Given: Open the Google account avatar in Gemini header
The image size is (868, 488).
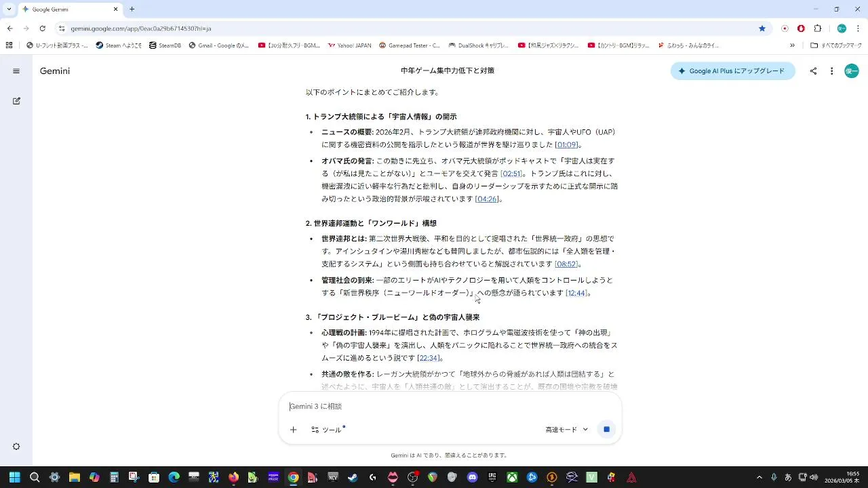Looking at the screenshot, I should pyautogui.click(x=852, y=71).
